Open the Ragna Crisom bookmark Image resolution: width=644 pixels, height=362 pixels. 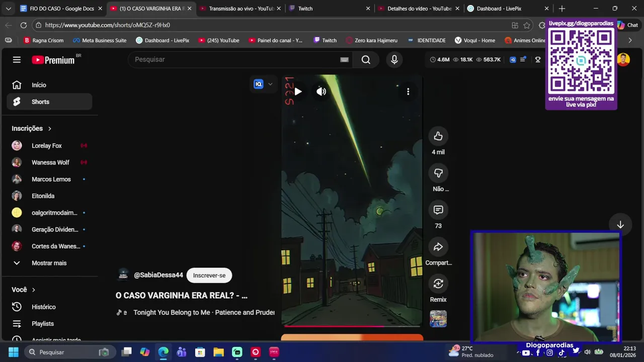43,40
